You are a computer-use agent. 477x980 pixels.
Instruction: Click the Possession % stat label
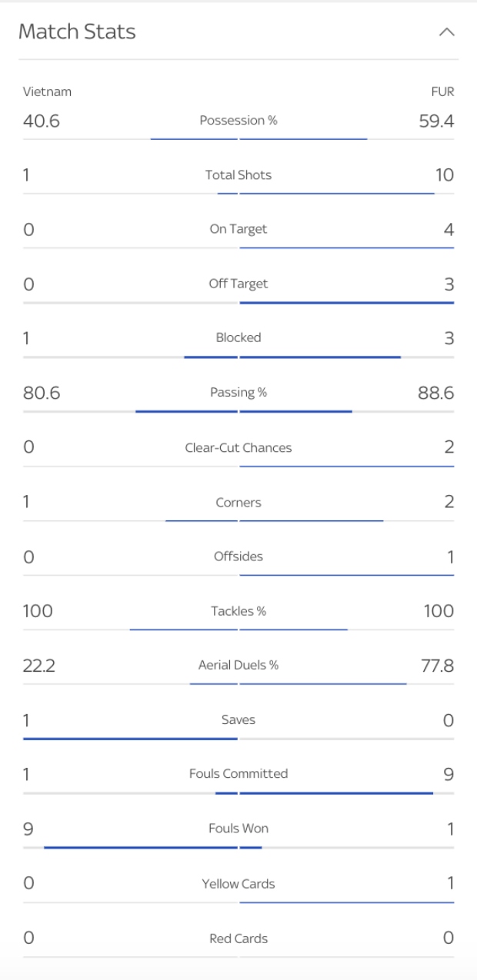(x=239, y=121)
